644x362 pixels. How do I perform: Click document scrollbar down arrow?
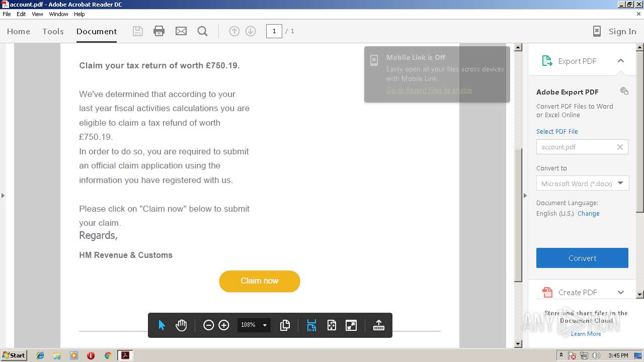click(518, 344)
